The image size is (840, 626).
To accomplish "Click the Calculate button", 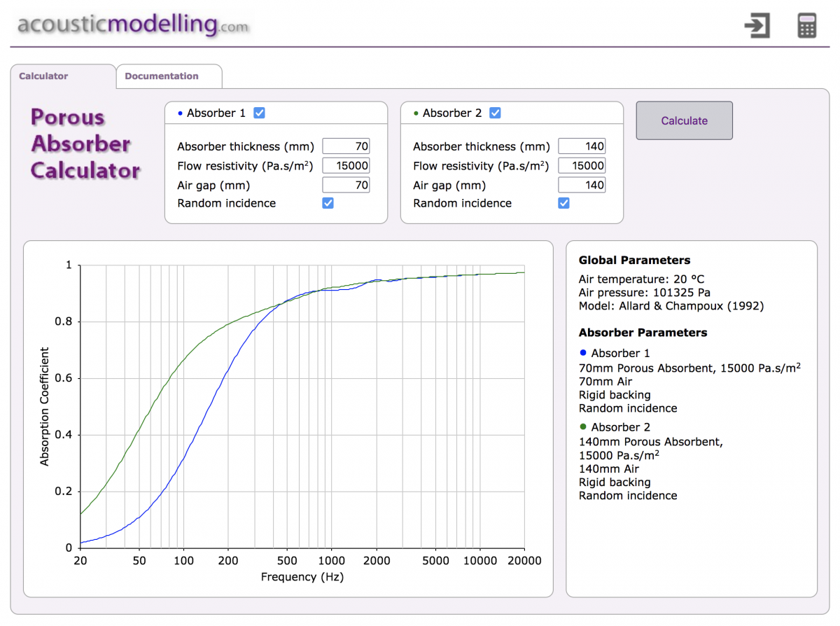I will tap(684, 120).
